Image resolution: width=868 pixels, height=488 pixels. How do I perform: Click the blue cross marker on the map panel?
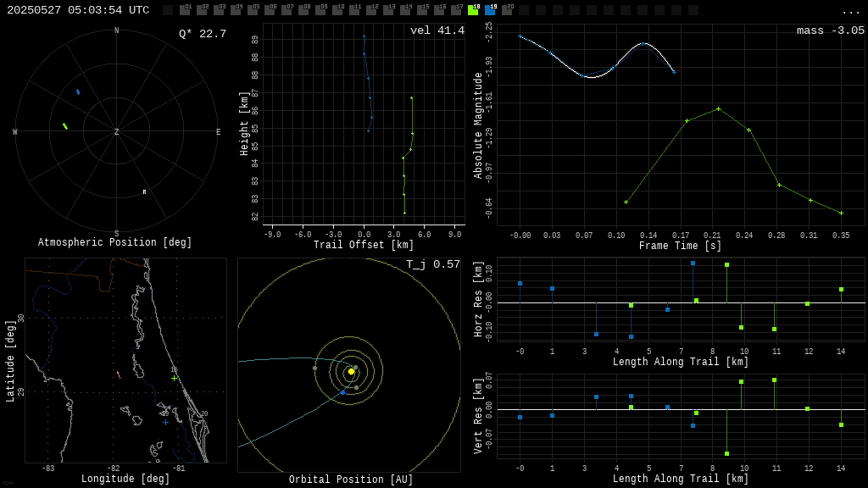165,422
